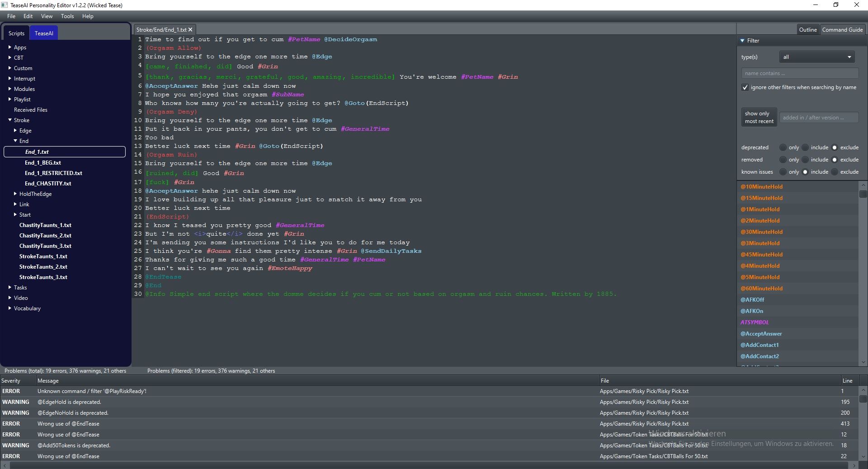Select 'include' for known issues
Image resolution: width=868 pixels, height=469 pixels.
[805, 172]
